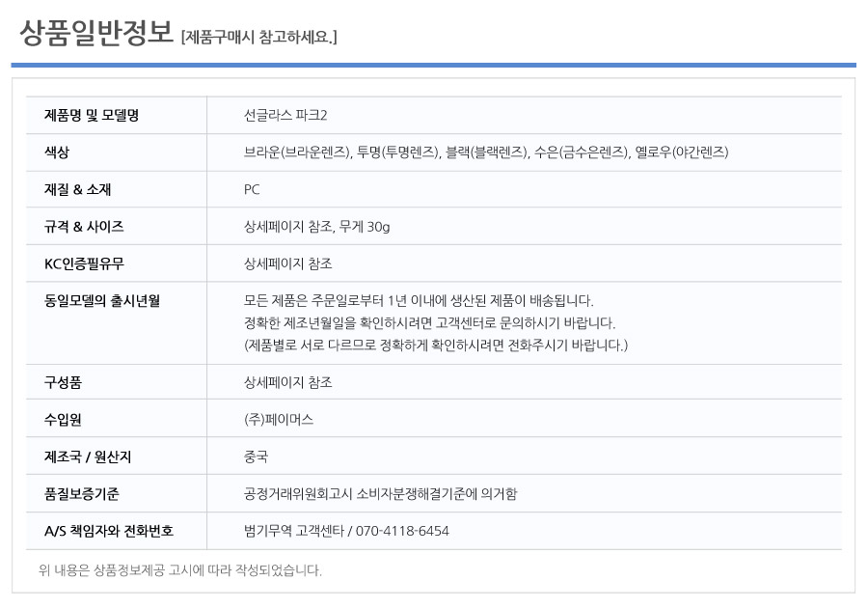Select the 구성품 row label
868x609 pixels.
coord(63,382)
